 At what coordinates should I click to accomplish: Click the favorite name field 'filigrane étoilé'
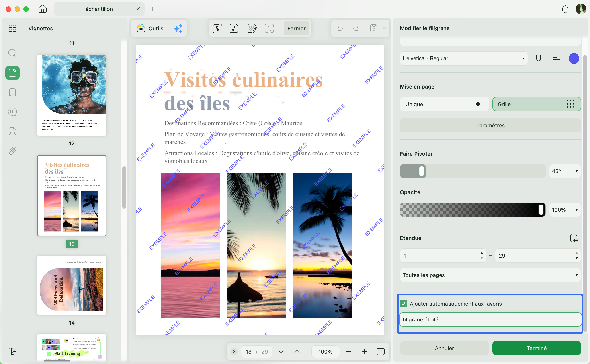[x=490, y=319]
